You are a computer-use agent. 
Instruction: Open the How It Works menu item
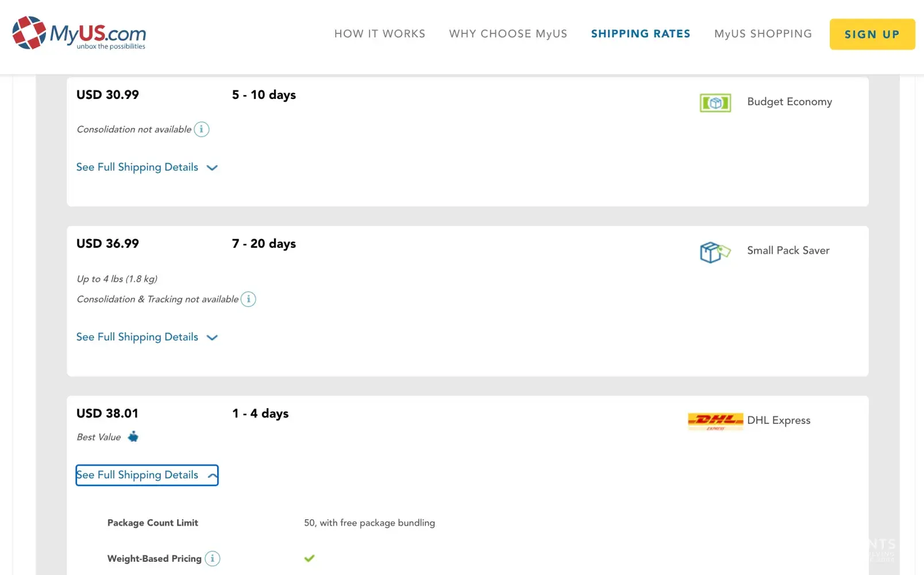pos(380,34)
